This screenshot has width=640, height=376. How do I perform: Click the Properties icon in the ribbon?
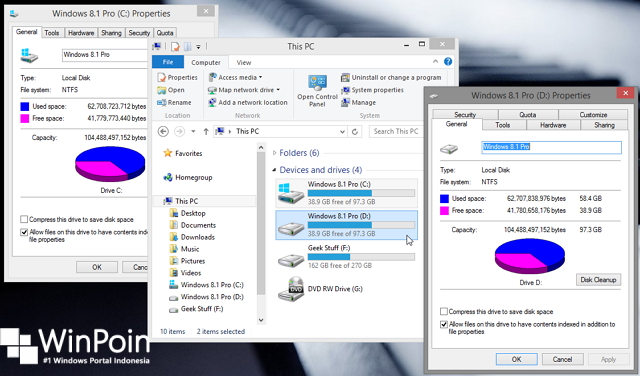162,77
